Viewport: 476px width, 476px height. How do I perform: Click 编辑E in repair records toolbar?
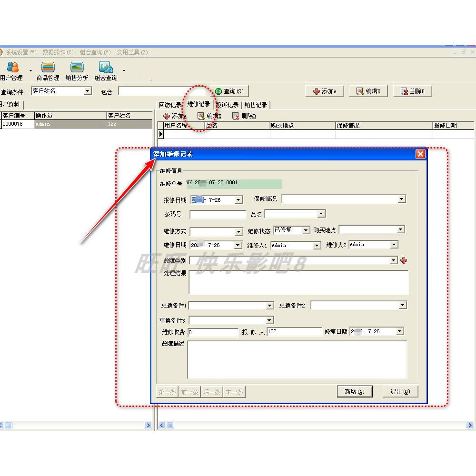(x=209, y=116)
